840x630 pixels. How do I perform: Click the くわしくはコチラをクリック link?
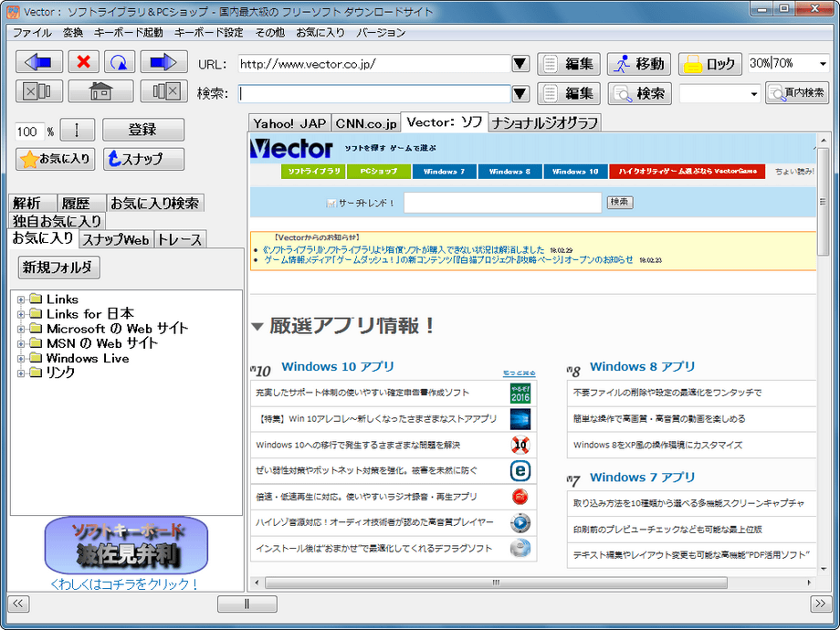pos(125,584)
